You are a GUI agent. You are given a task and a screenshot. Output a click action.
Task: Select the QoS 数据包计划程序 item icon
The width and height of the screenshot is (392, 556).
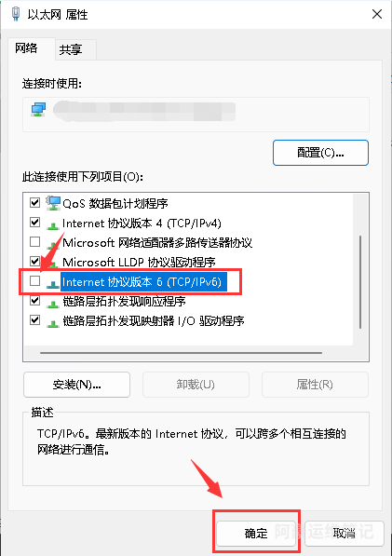tap(53, 203)
